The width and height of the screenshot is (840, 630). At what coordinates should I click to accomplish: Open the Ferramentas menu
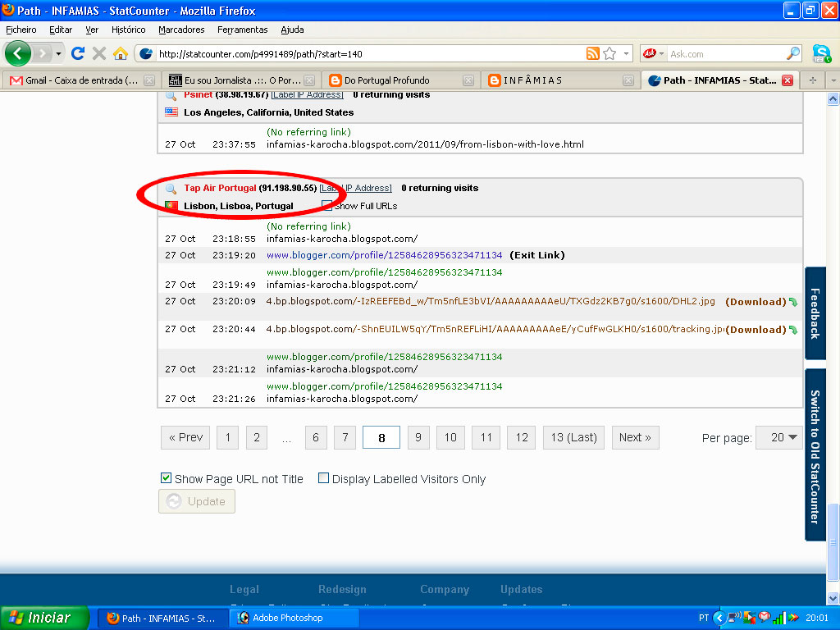click(243, 30)
